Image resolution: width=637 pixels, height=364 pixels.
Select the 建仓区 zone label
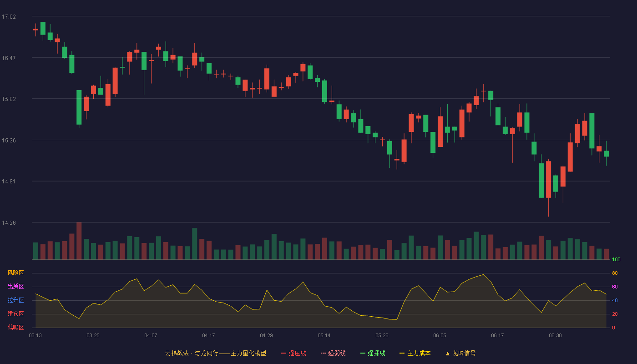click(15, 314)
